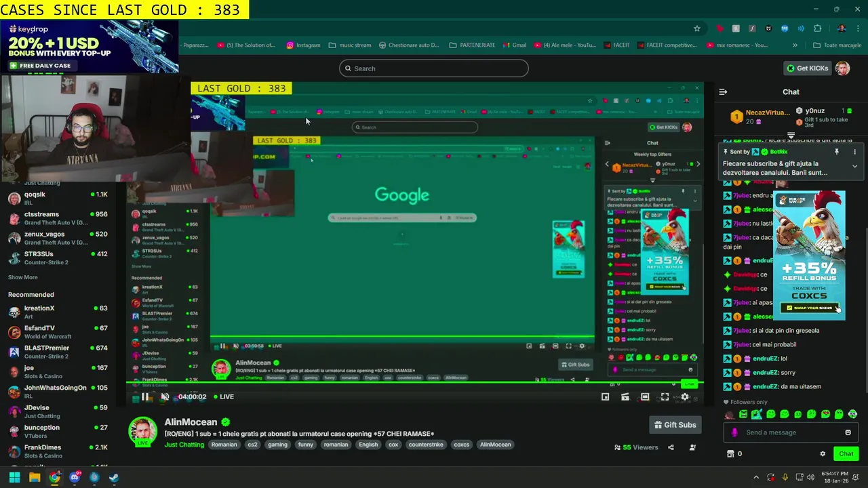Unmute the stream audio speaker icon
The height and width of the screenshot is (488, 868).
click(x=165, y=397)
